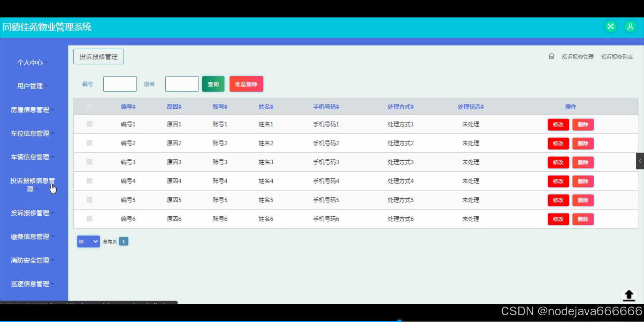Expand 用户管理 sidebar menu
Viewport: 644px width, 322px height.
point(32,86)
